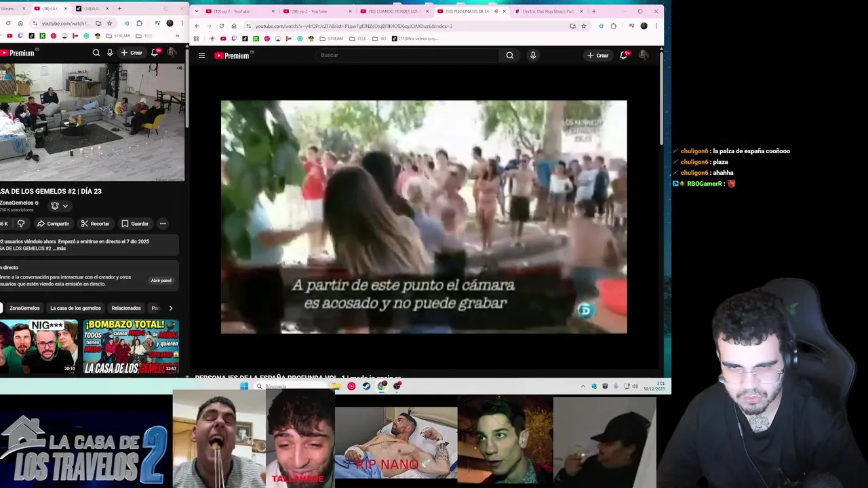Open Chrome three-dot menu in right browser
The height and width of the screenshot is (488, 868).
pyautogui.click(x=656, y=26)
